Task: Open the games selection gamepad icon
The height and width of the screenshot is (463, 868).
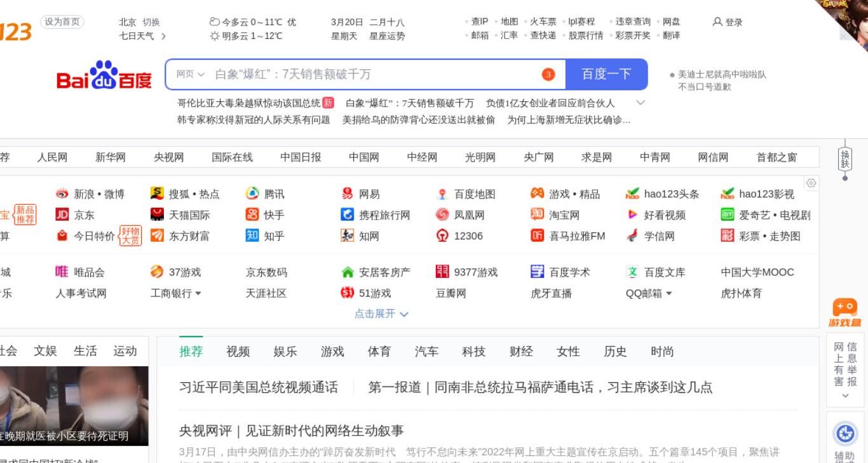Action: point(537,194)
